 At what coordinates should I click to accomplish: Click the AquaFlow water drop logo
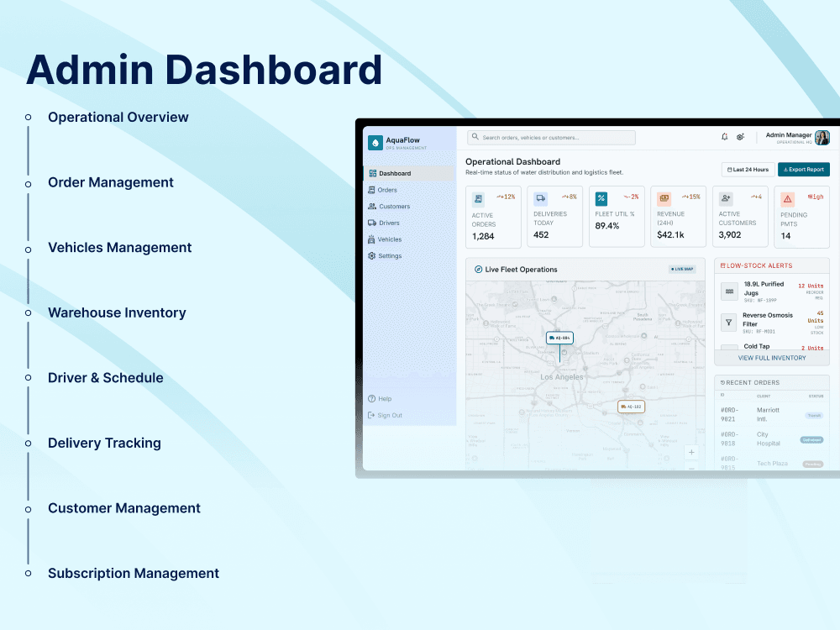point(375,143)
